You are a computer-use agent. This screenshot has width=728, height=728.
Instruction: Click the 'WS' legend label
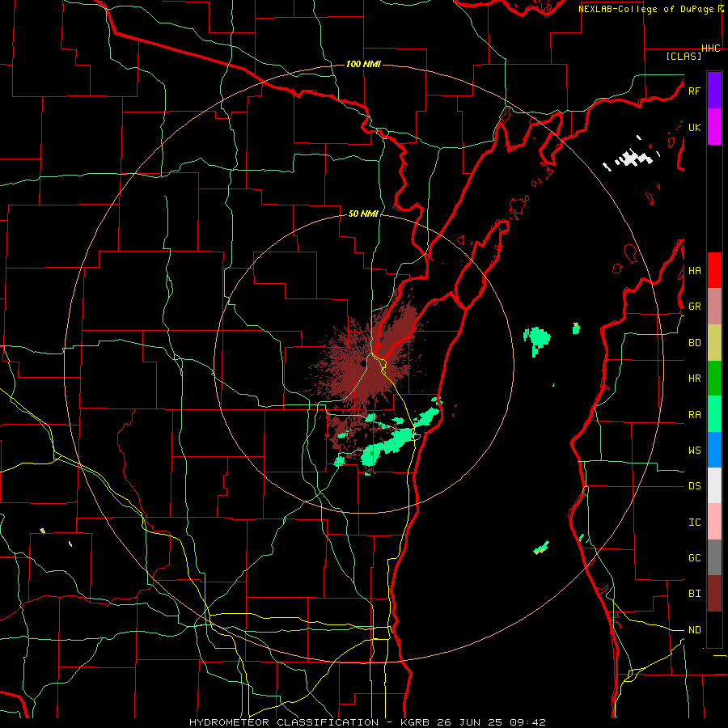coord(694,451)
